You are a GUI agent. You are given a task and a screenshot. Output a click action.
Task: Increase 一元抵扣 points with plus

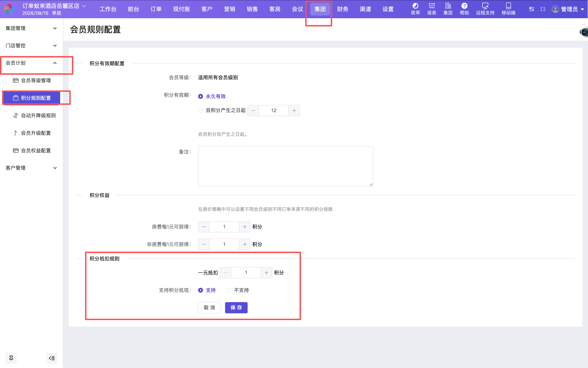tap(267, 273)
